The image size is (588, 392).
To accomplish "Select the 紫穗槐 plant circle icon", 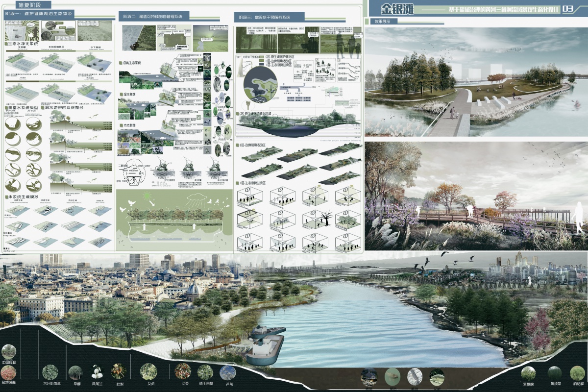I will pyautogui.click(x=528, y=373).
